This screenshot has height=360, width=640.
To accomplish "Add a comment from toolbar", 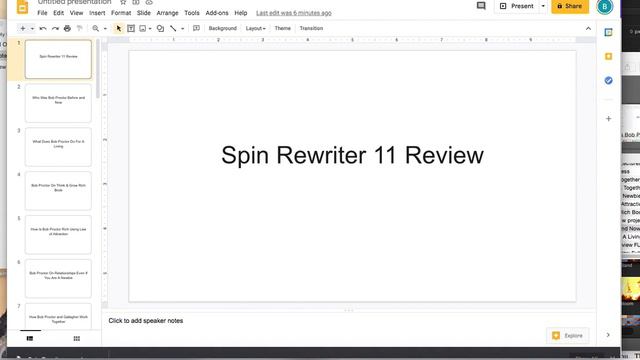I will 196,29.
